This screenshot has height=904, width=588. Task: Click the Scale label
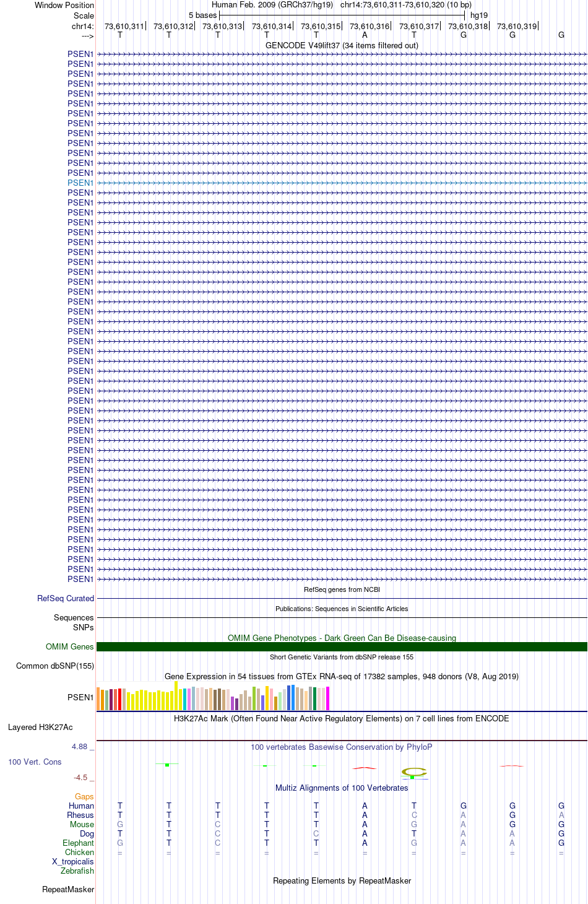pos(84,15)
